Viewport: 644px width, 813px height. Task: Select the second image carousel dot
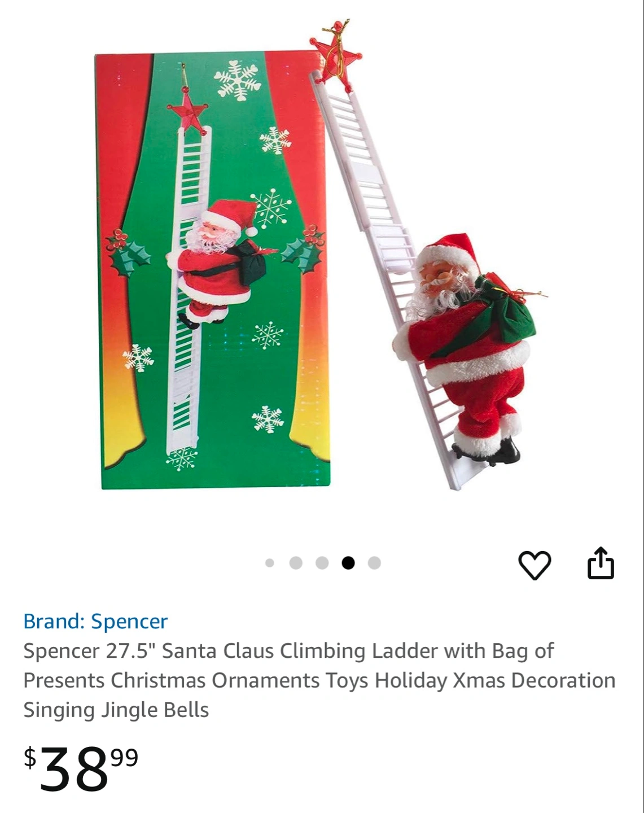click(296, 563)
